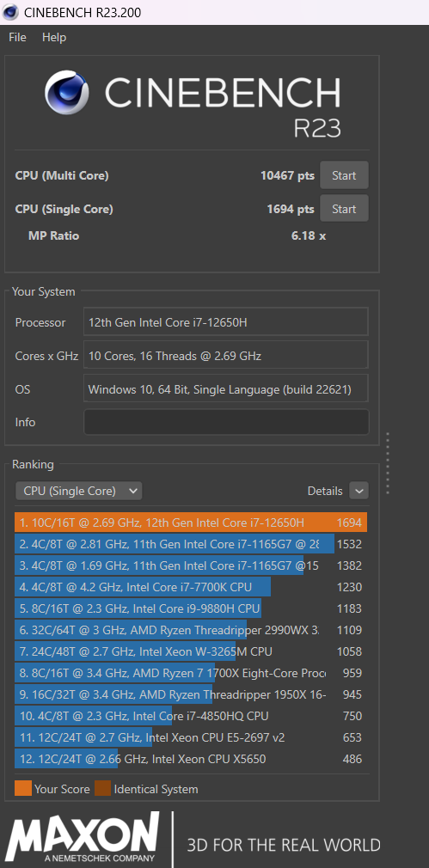The image size is (429, 868).
Task: Select ranking row 11 Xeon E5-2697 v2
Action: coord(190,737)
